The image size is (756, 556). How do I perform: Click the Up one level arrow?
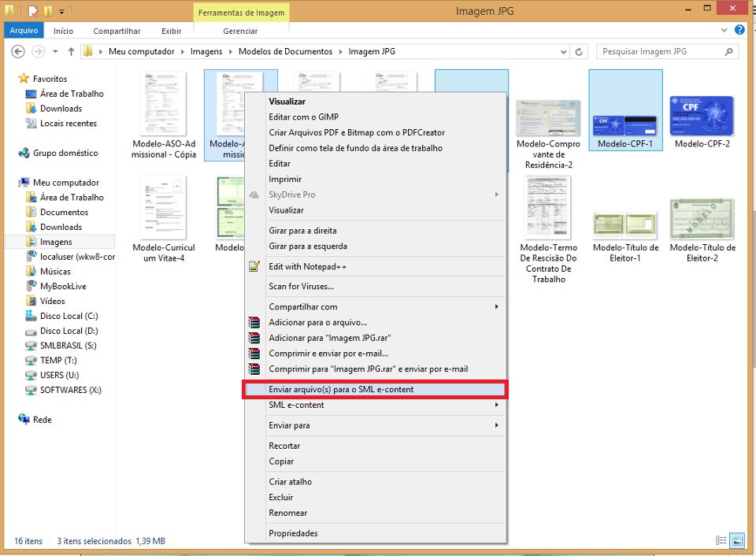pyautogui.click(x=71, y=52)
